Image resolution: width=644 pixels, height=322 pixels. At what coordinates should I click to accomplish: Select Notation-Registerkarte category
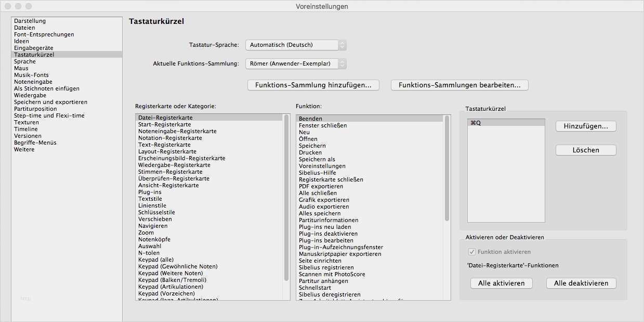click(209, 138)
